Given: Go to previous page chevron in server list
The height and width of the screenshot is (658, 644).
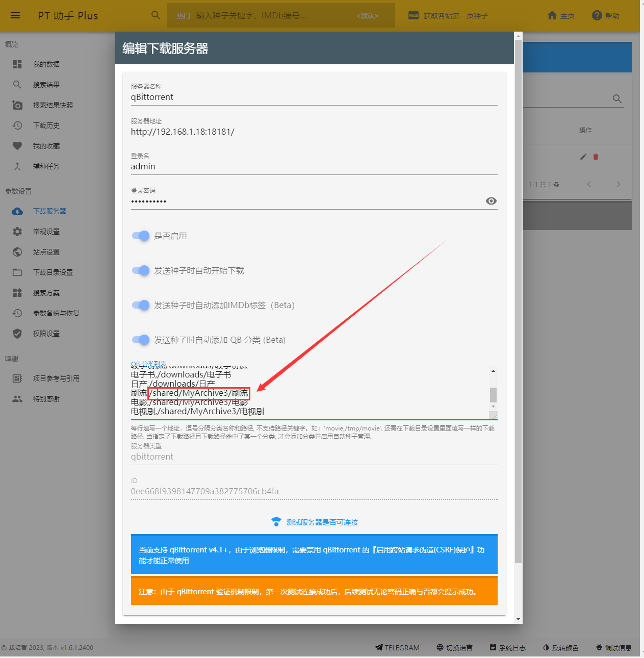Looking at the screenshot, I should [589, 184].
